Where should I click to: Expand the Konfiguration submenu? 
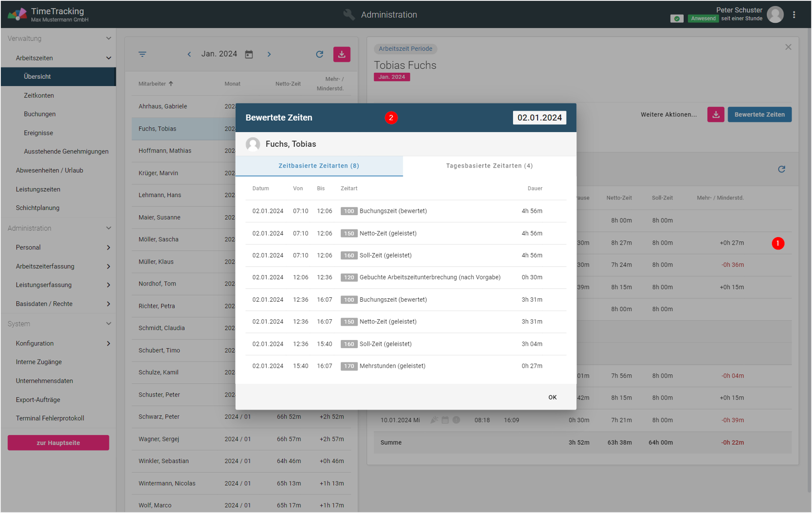[108, 343]
